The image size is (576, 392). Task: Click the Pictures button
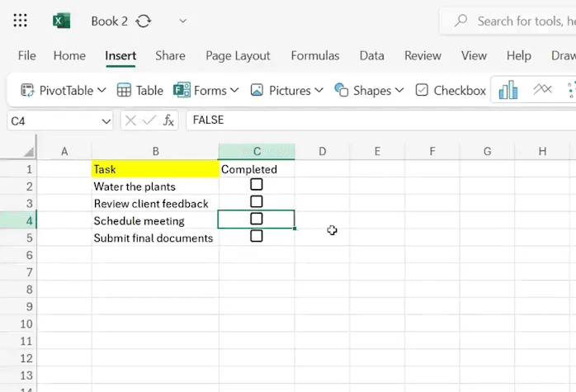pyautogui.click(x=281, y=91)
